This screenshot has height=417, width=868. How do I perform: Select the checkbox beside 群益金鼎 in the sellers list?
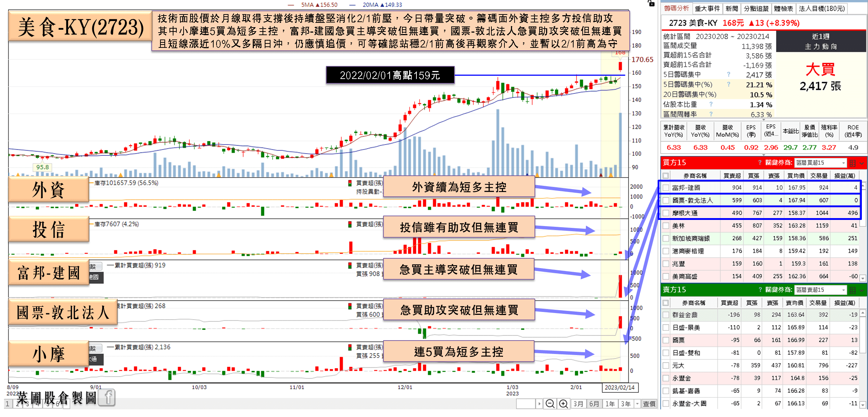tap(666, 315)
